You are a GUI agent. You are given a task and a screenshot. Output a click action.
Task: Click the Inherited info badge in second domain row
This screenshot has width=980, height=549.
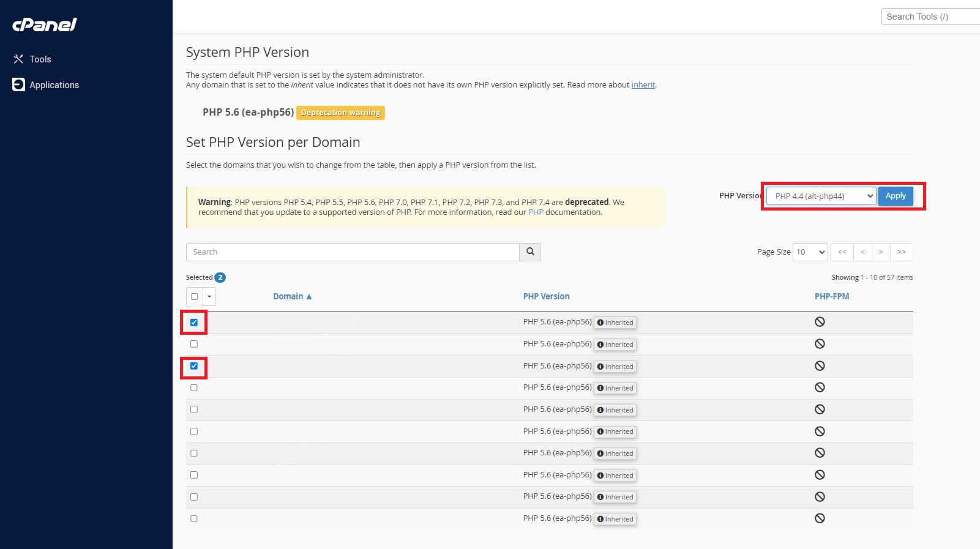click(615, 345)
